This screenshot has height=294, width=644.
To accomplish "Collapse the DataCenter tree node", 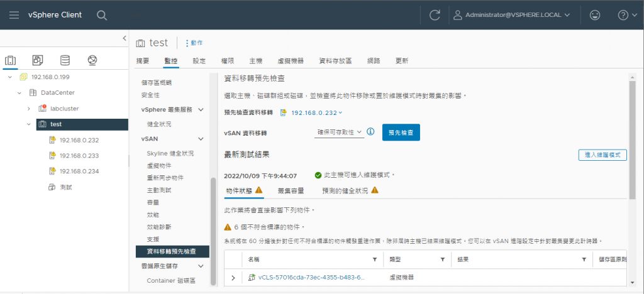I will pyautogui.click(x=19, y=93).
